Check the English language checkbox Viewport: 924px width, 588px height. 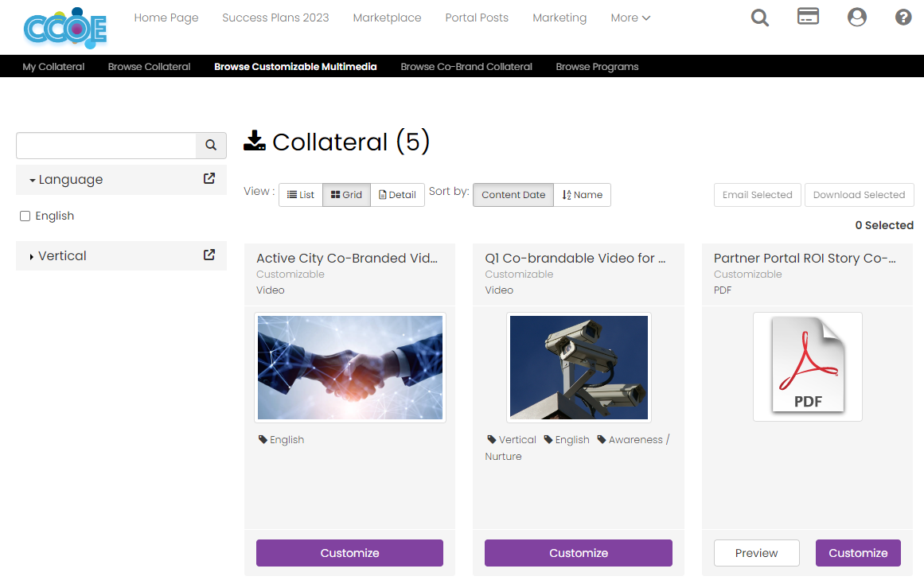pyautogui.click(x=25, y=216)
